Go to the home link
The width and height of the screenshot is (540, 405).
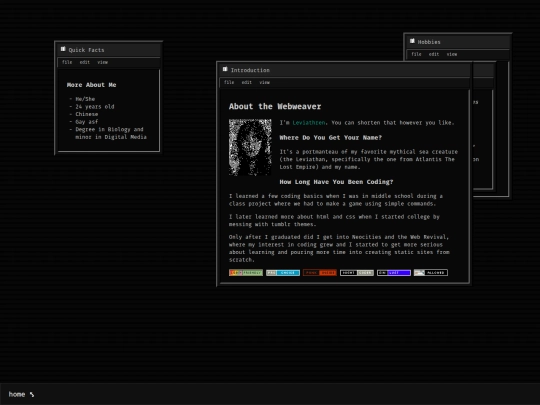tap(17, 394)
